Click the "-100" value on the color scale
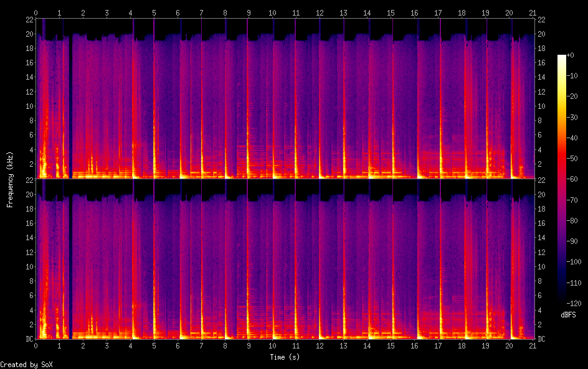Screen dimensions: 588x369 [x=574, y=262]
